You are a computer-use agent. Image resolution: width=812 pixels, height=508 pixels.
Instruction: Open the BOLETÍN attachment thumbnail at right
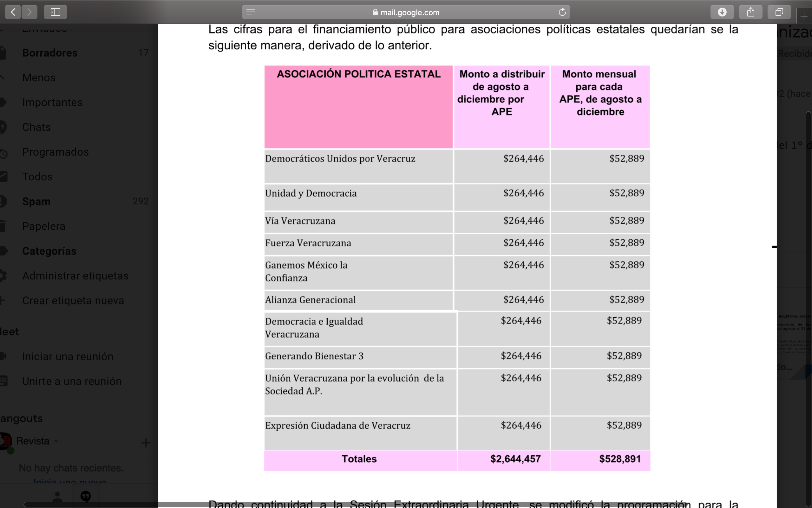(x=794, y=334)
